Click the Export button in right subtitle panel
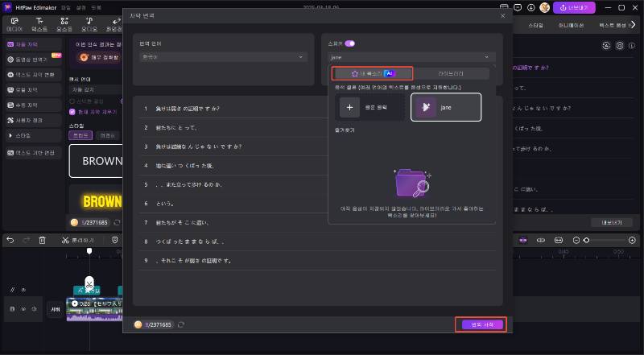644x355 pixels. (x=612, y=222)
